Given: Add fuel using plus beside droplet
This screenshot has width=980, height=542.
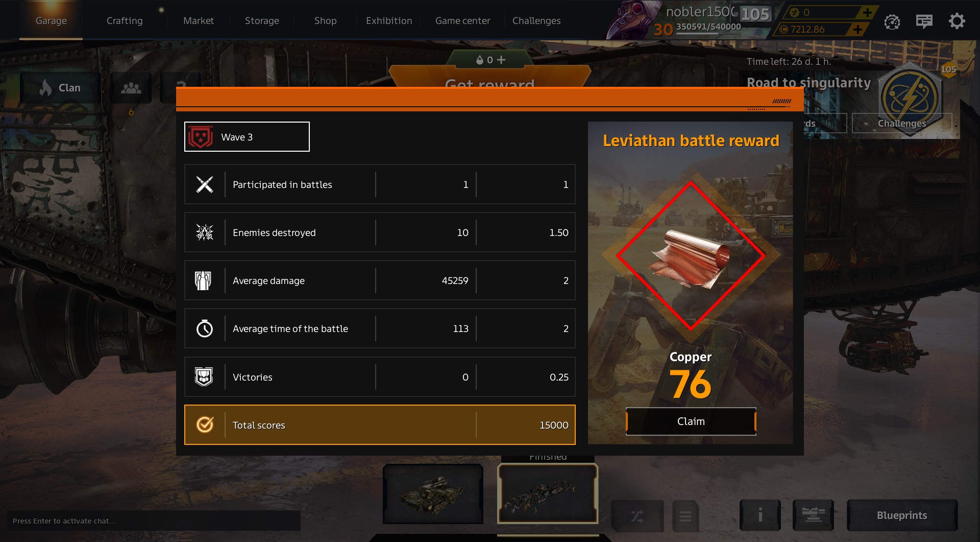Looking at the screenshot, I should (501, 60).
